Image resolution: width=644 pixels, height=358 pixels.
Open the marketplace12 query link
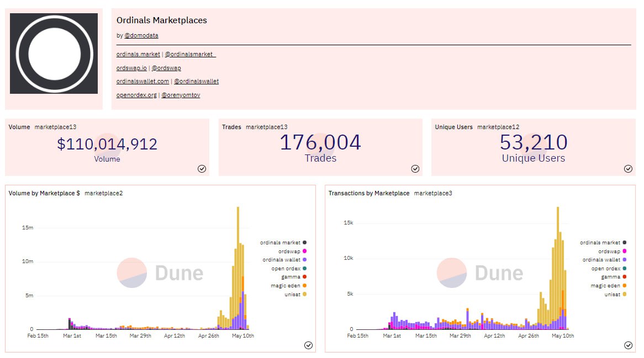coord(498,127)
